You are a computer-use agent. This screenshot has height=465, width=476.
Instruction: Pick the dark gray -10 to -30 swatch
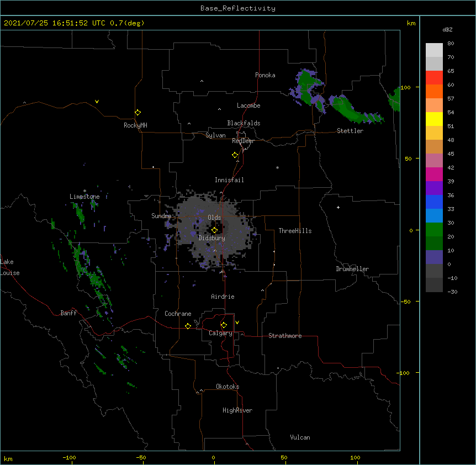pos(434,285)
